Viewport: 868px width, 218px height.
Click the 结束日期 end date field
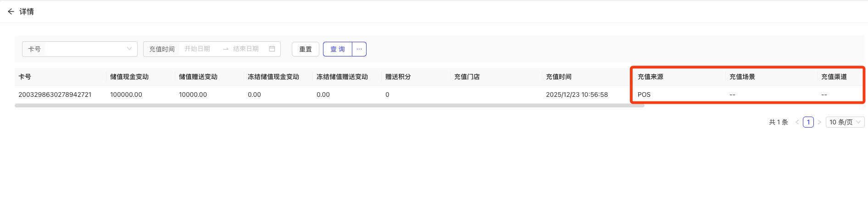[246, 49]
